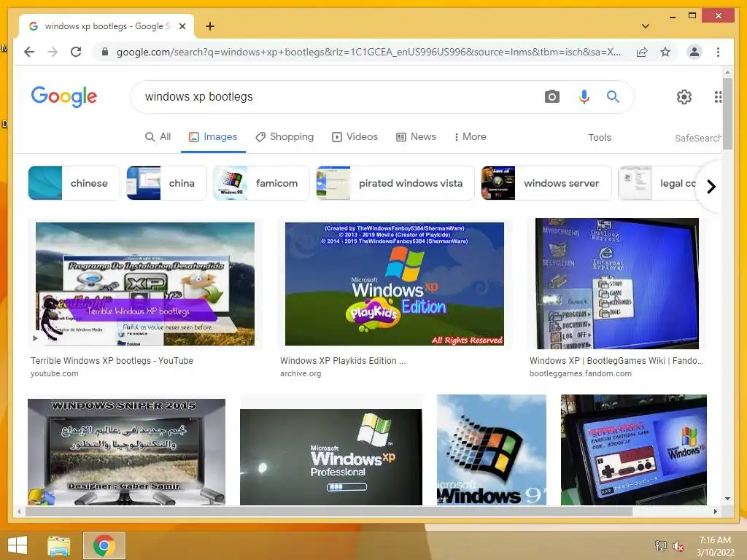747x560 pixels.
Task: Open the BootlegGames Wiki blue screen image
Action: pos(617,284)
